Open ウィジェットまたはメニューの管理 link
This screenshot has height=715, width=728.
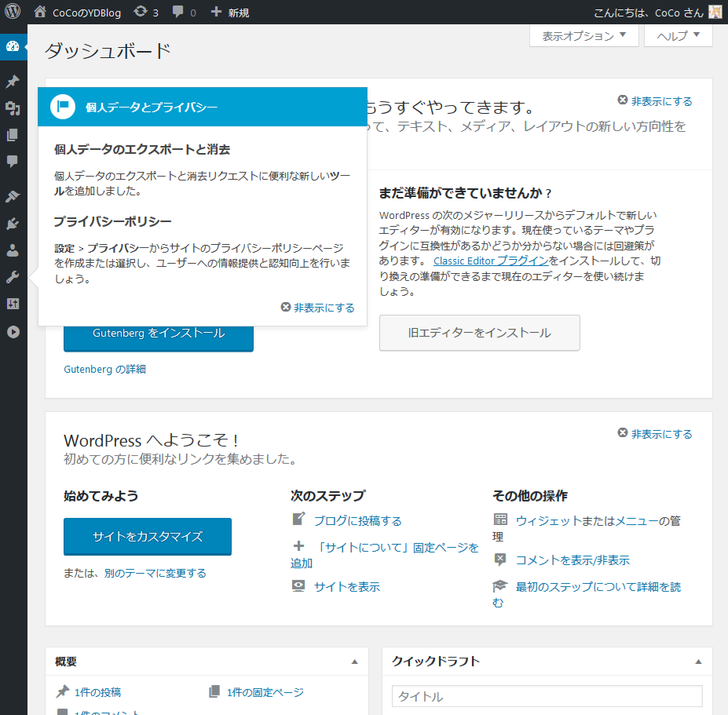pos(587,528)
